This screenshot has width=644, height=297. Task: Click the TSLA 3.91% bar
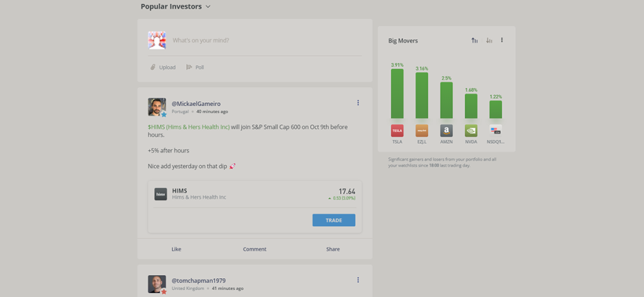(x=397, y=94)
